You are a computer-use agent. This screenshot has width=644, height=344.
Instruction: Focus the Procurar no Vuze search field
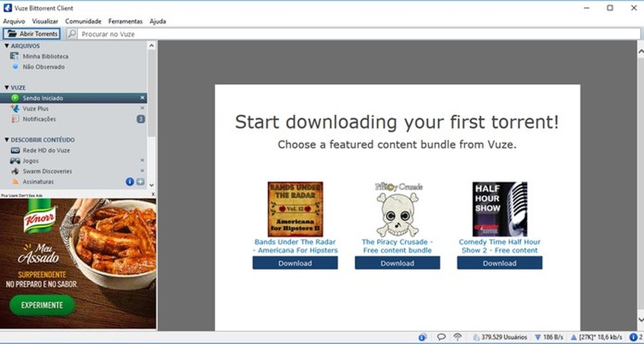(x=359, y=34)
